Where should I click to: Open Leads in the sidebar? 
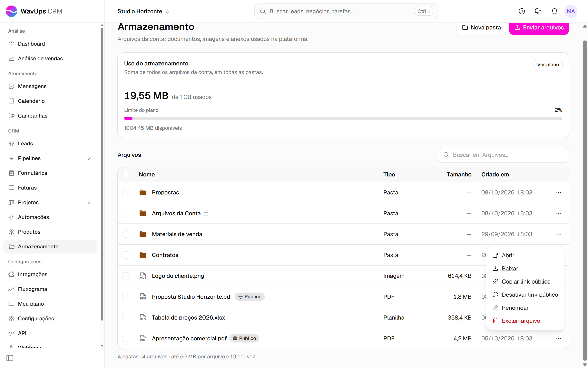pos(50,144)
